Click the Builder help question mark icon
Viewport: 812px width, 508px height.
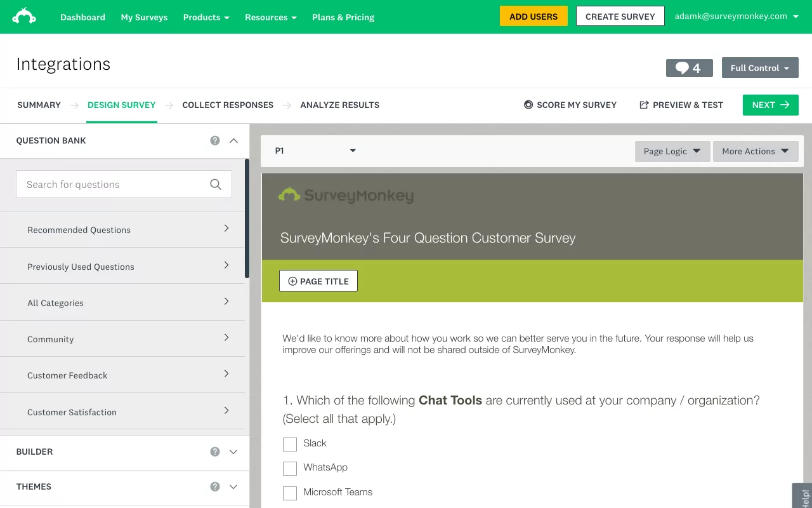click(x=215, y=451)
